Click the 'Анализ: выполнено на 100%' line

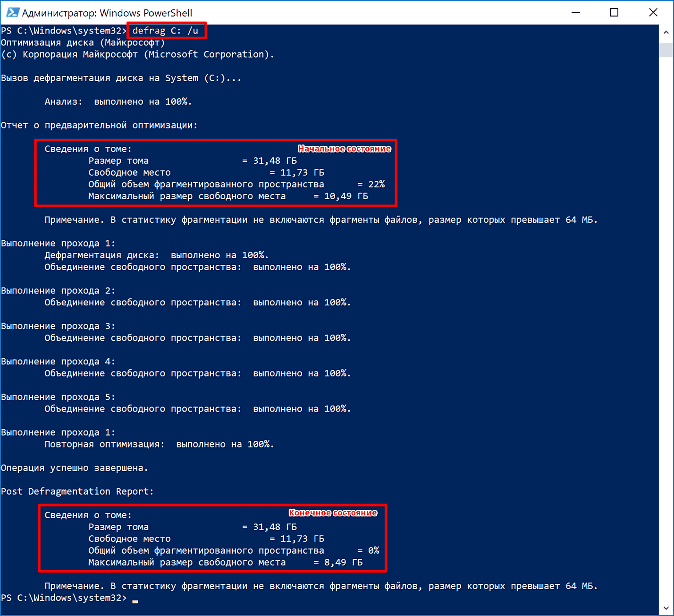[x=118, y=101]
